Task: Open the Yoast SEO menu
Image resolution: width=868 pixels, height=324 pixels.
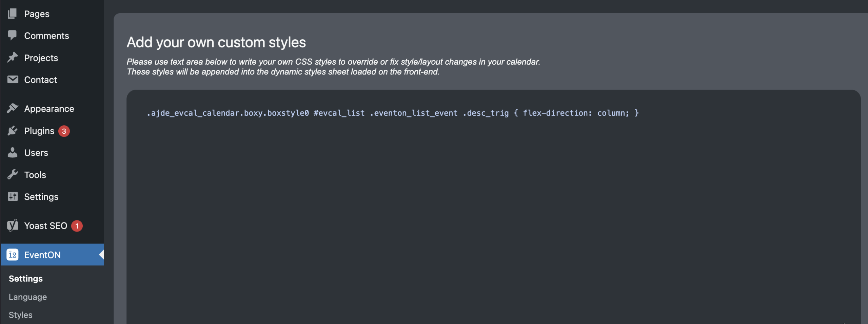Action: (x=45, y=226)
